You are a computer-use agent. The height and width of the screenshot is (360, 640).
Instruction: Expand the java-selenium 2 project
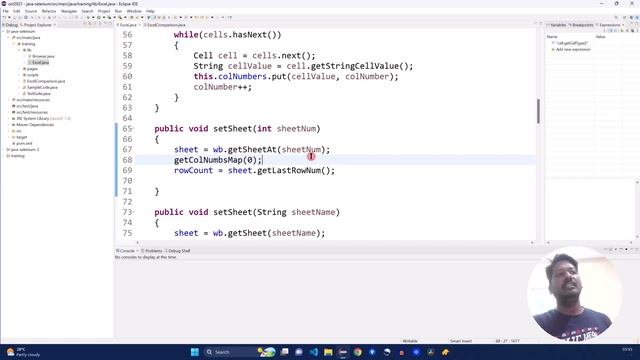pyautogui.click(x=3, y=149)
